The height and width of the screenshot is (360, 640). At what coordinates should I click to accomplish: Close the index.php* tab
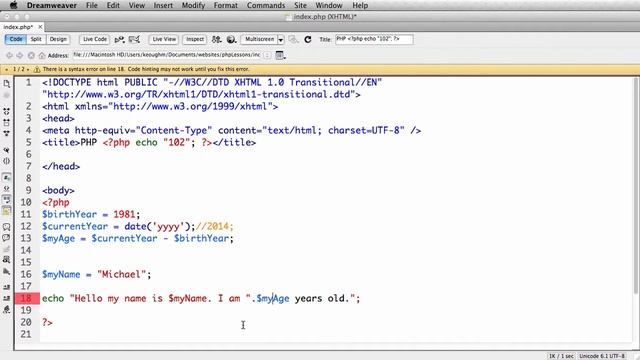point(40,27)
